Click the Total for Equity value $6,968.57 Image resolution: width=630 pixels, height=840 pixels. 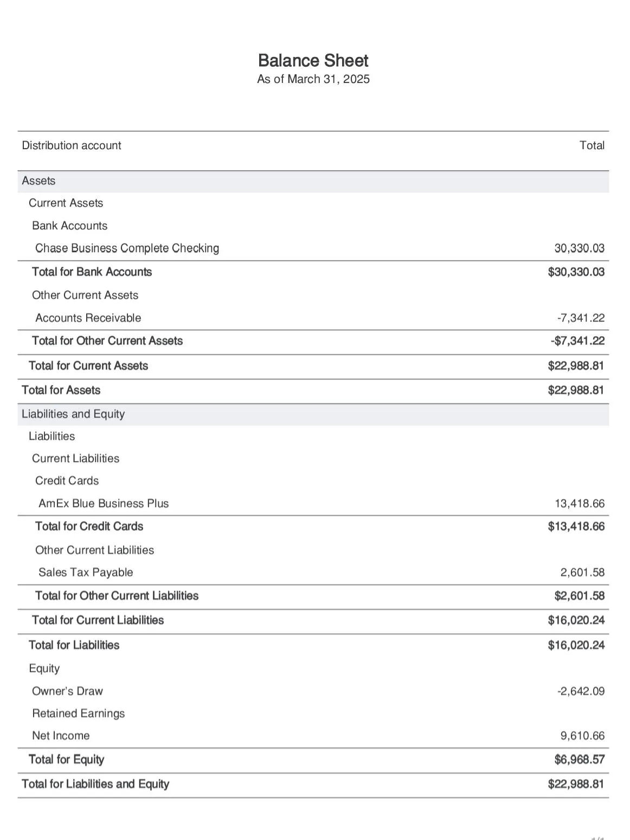click(579, 760)
